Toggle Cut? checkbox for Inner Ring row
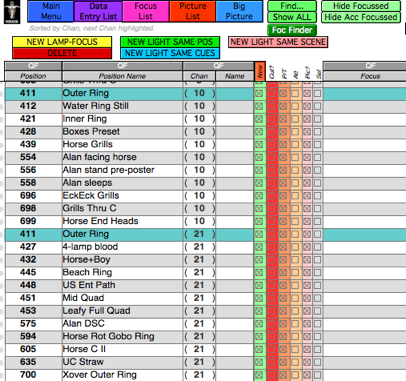The image size is (406, 381). (x=271, y=119)
